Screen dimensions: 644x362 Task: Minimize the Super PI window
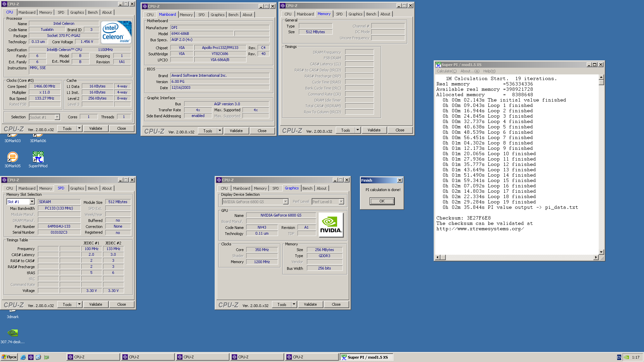click(589, 65)
